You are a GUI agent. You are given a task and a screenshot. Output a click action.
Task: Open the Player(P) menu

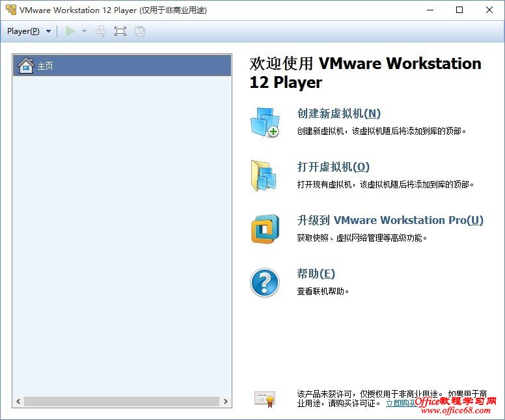pyautogui.click(x=23, y=31)
